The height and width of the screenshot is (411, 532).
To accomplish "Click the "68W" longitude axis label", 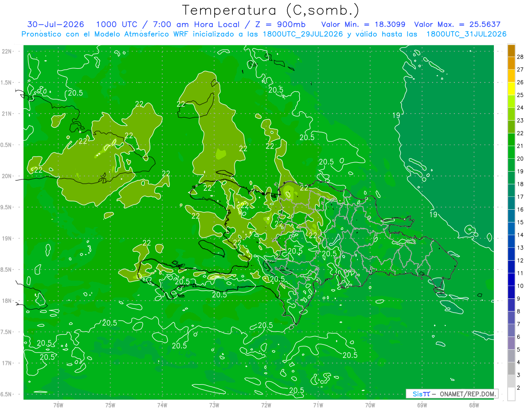I will pos(474,405).
